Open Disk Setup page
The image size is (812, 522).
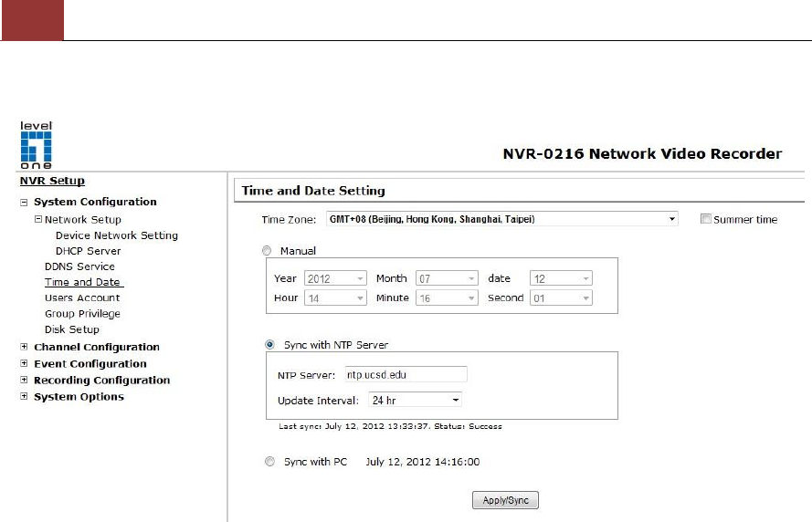71,329
